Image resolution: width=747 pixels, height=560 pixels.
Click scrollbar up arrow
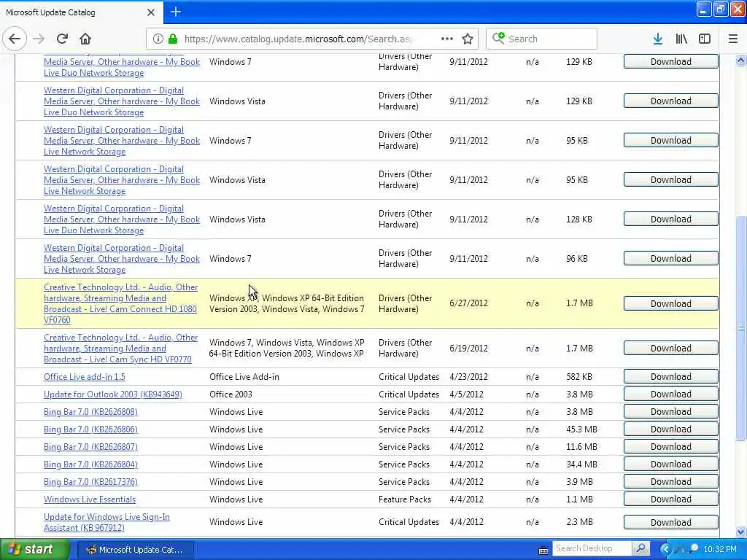point(740,61)
